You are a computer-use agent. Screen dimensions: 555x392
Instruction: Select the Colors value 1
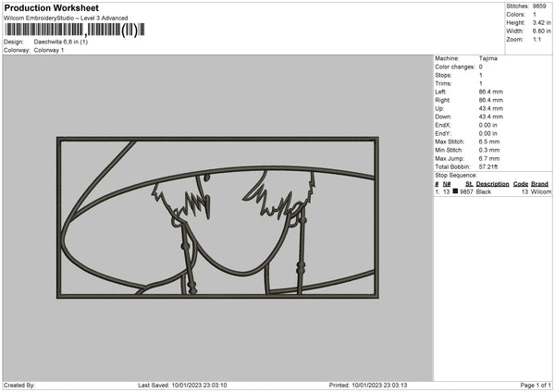click(535, 15)
